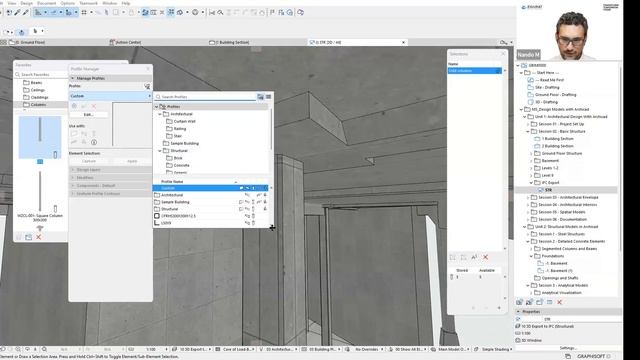Click the Simple Shading option in status bar
The height and width of the screenshot is (360, 640).
[x=495, y=349]
